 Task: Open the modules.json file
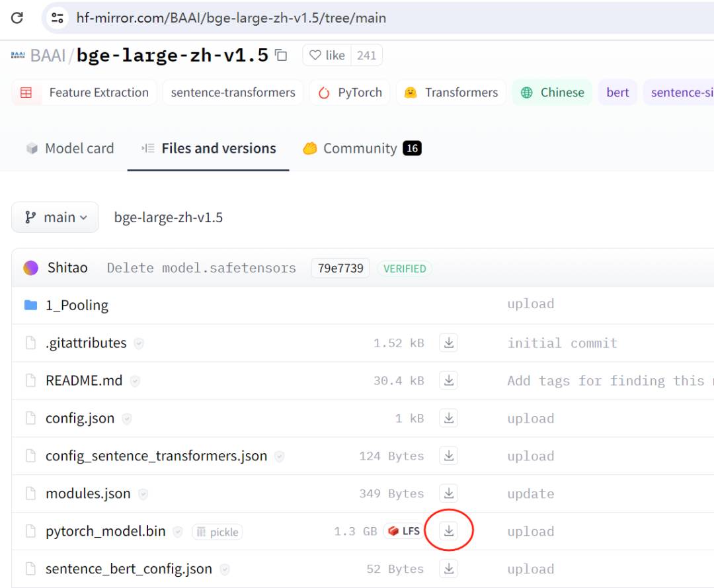click(x=88, y=493)
